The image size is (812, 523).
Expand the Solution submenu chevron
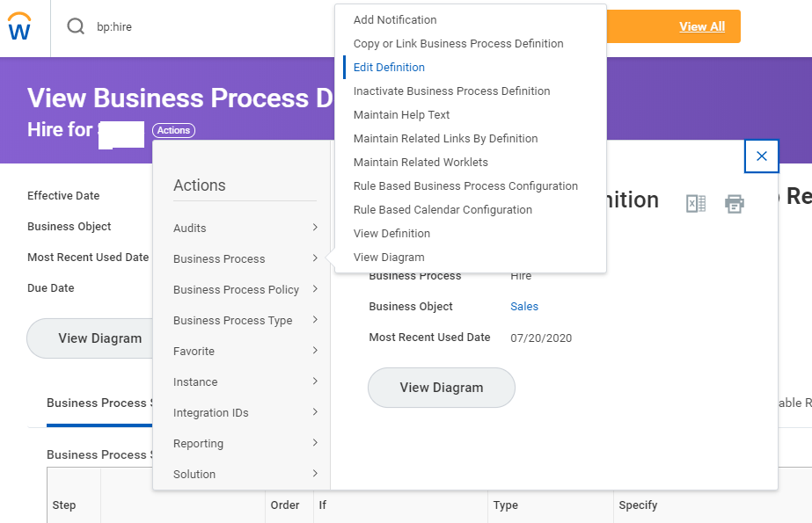(315, 474)
